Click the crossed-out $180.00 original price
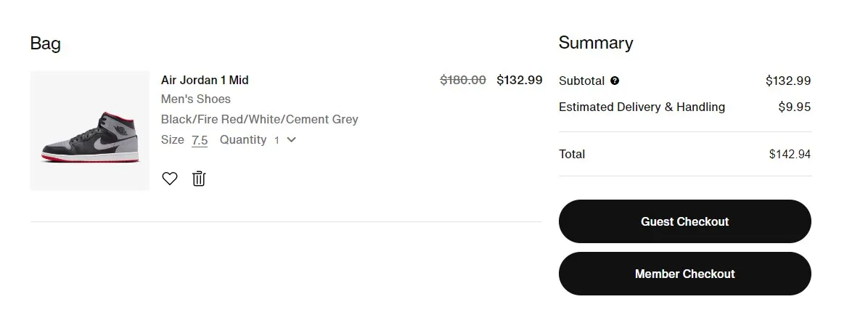Image resolution: width=868 pixels, height=323 pixels. tap(463, 80)
